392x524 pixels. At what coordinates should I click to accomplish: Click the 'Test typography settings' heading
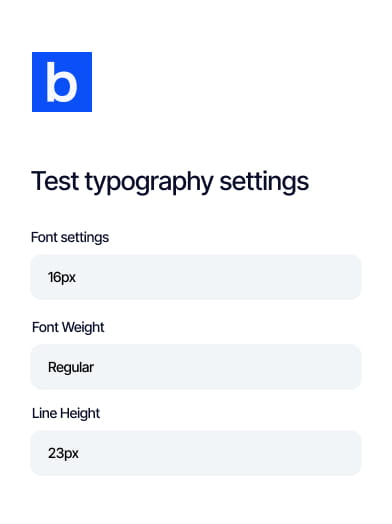tap(170, 182)
